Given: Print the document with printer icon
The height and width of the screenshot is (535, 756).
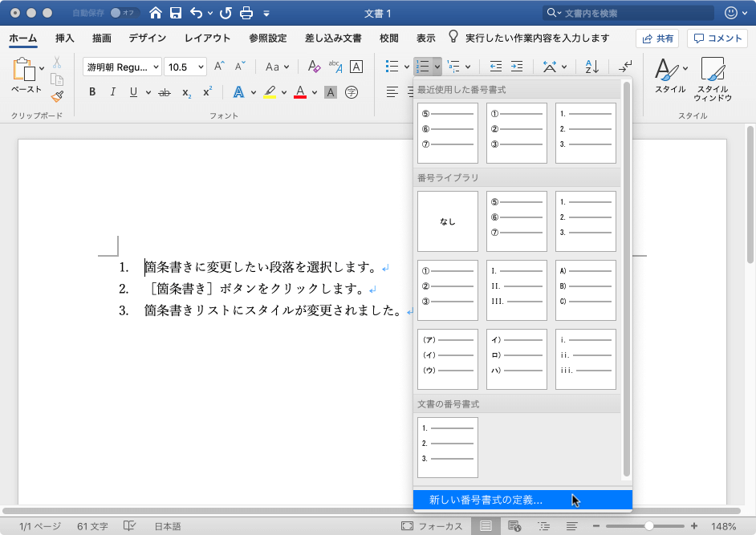Looking at the screenshot, I should click(x=246, y=13).
